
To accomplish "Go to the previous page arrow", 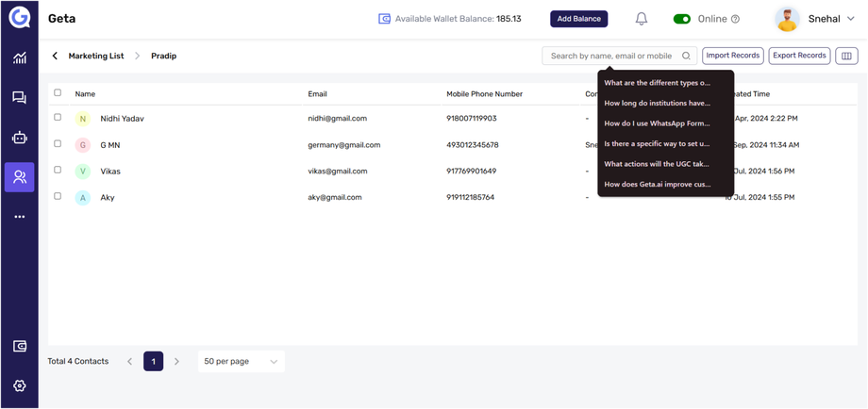I will point(129,362).
